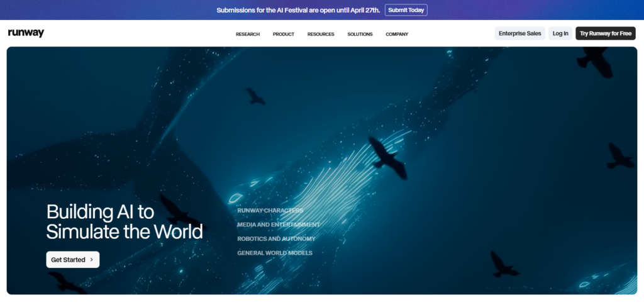Open the Solutions nav item
This screenshot has height=305, width=644.
click(360, 34)
